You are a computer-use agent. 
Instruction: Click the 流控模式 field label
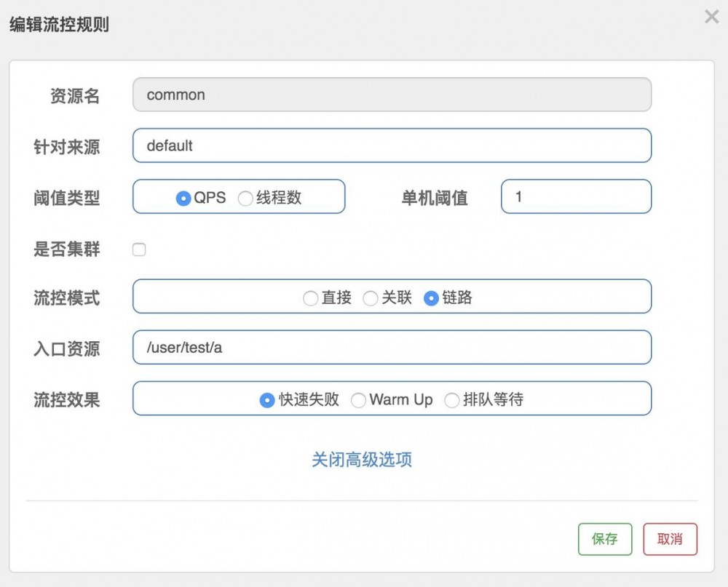point(66,298)
